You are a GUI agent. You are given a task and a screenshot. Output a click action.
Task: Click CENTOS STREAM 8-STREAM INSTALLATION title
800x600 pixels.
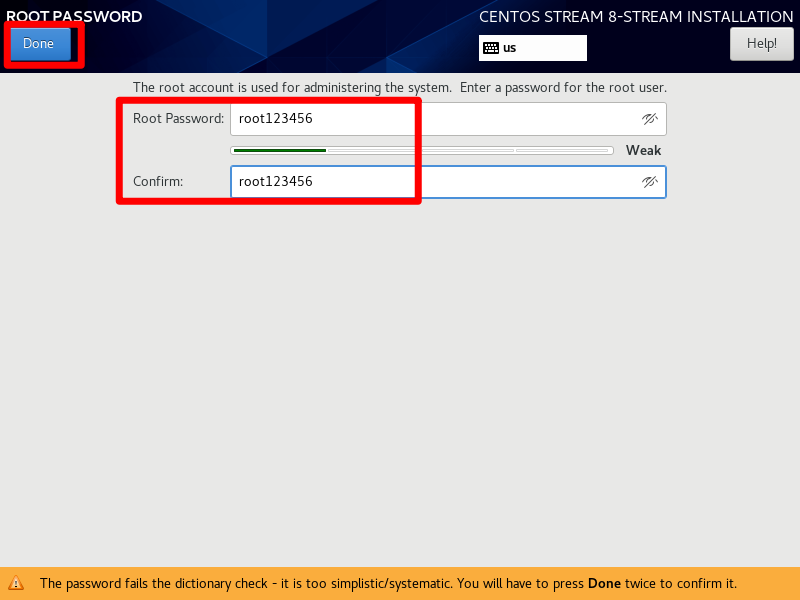click(x=636, y=16)
